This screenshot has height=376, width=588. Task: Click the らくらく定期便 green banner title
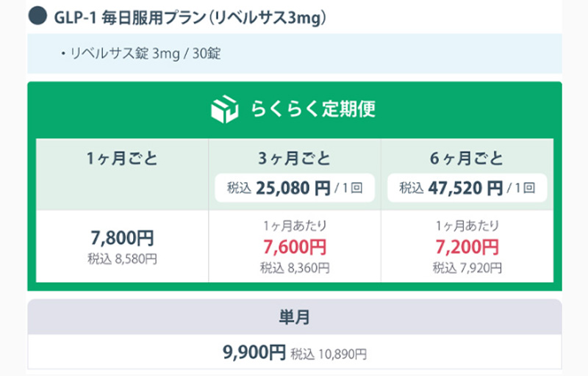(313, 110)
